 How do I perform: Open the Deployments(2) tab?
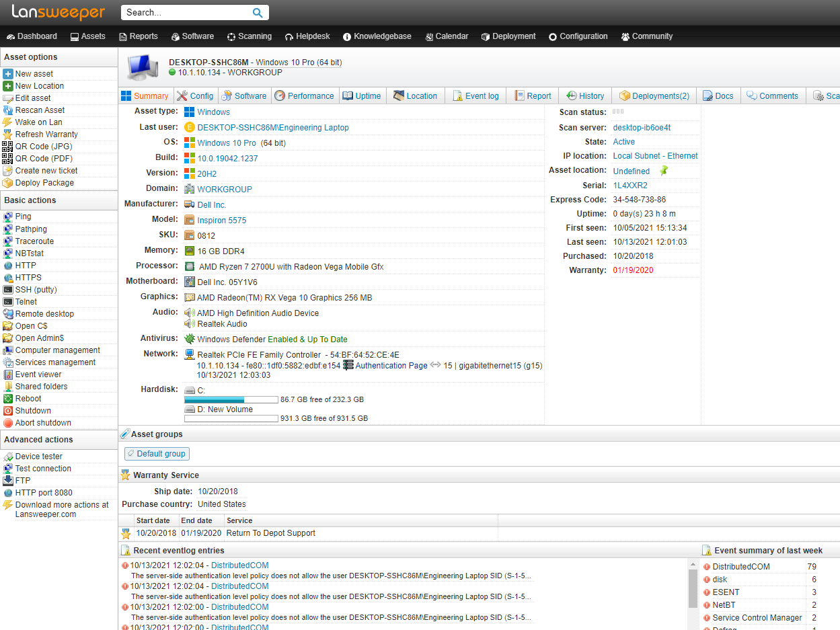[x=654, y=96]
